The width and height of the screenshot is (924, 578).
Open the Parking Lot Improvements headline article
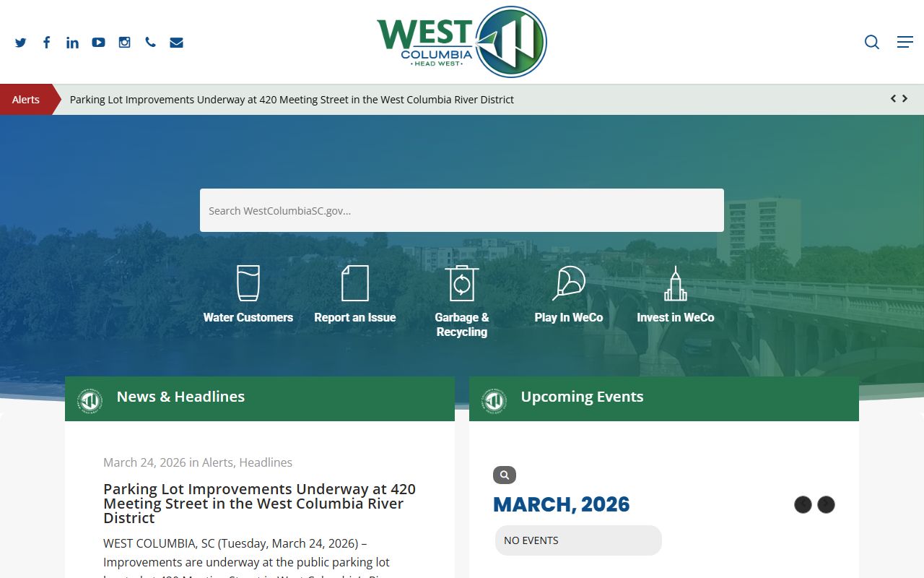[259, 504]
